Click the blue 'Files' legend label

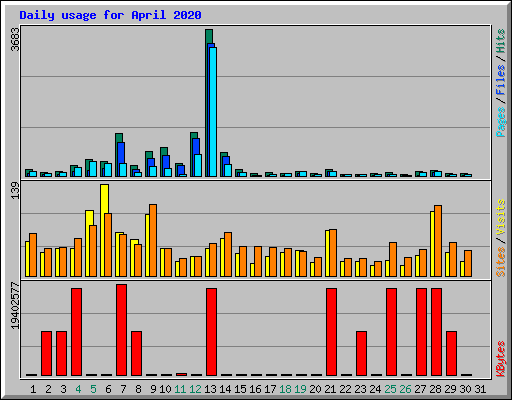[501, 80]
